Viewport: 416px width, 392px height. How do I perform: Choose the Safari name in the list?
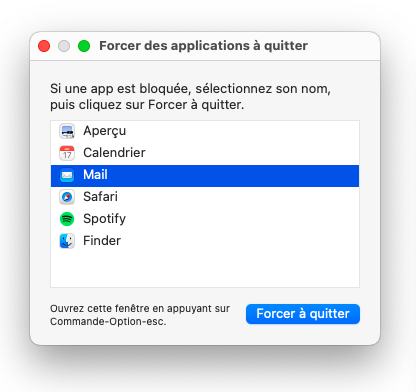100,197
